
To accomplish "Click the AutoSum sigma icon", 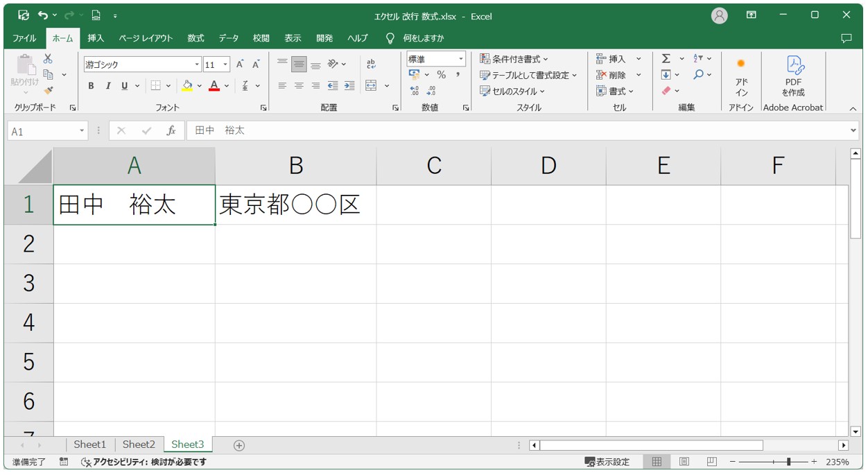I will (x=666, y=59).
